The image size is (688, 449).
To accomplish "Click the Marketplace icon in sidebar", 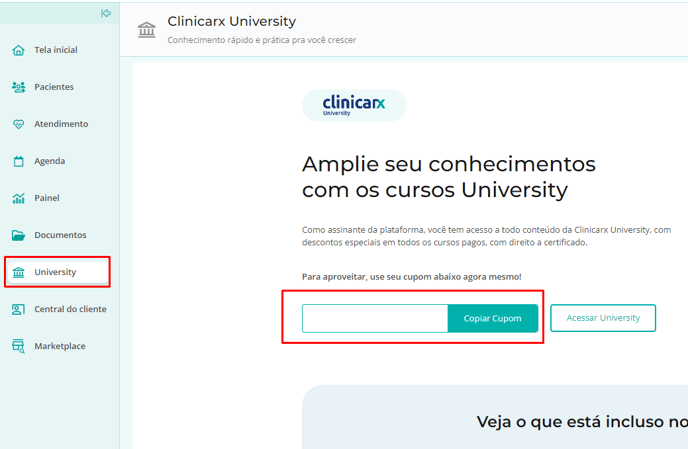I will 18,346.
